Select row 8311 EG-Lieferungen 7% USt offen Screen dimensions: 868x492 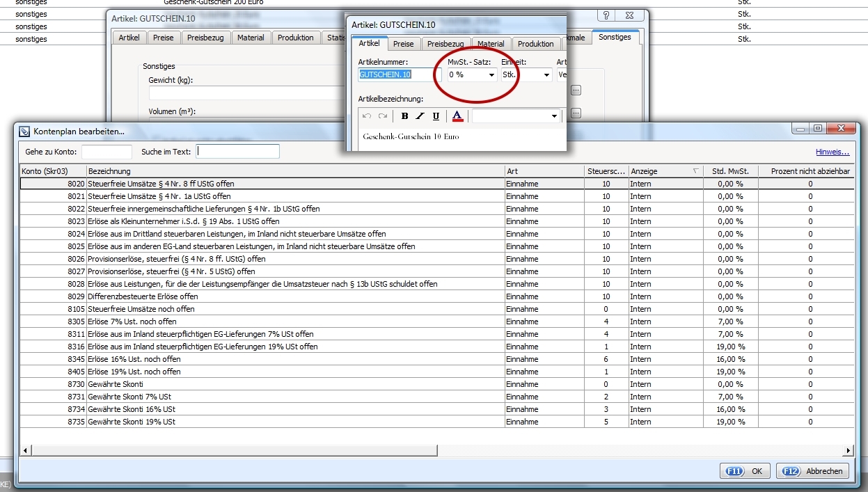pos(437,334)
